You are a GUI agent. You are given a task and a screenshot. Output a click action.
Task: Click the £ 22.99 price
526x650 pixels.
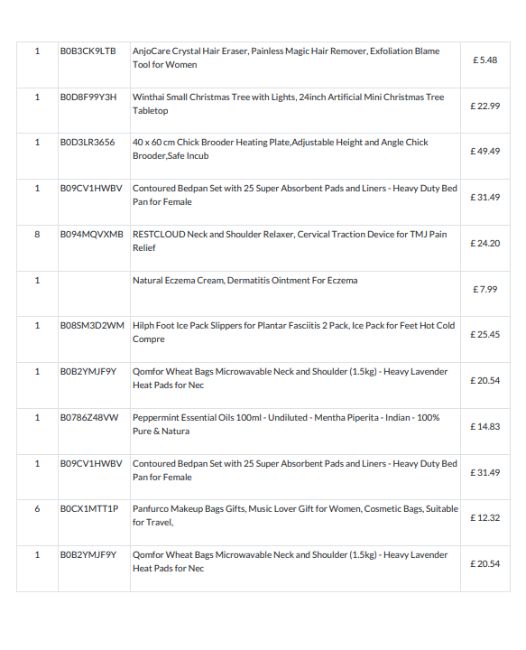coord(485,106)
